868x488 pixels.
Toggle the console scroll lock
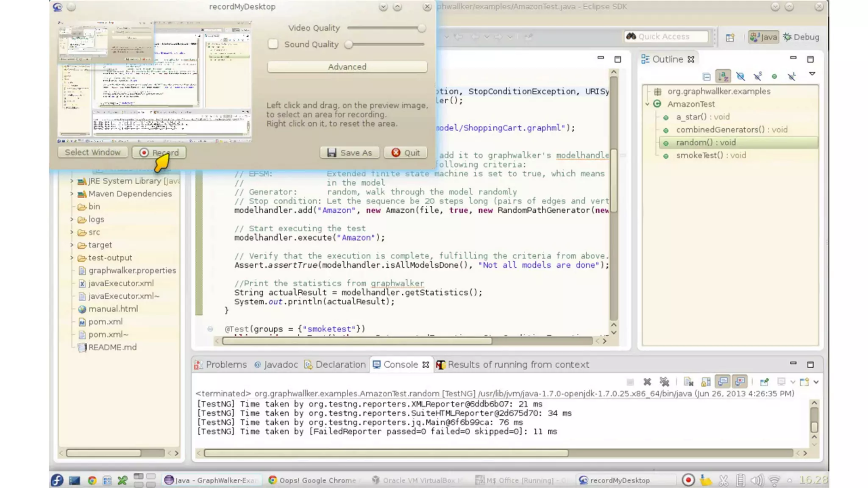[x=706, y=382]
